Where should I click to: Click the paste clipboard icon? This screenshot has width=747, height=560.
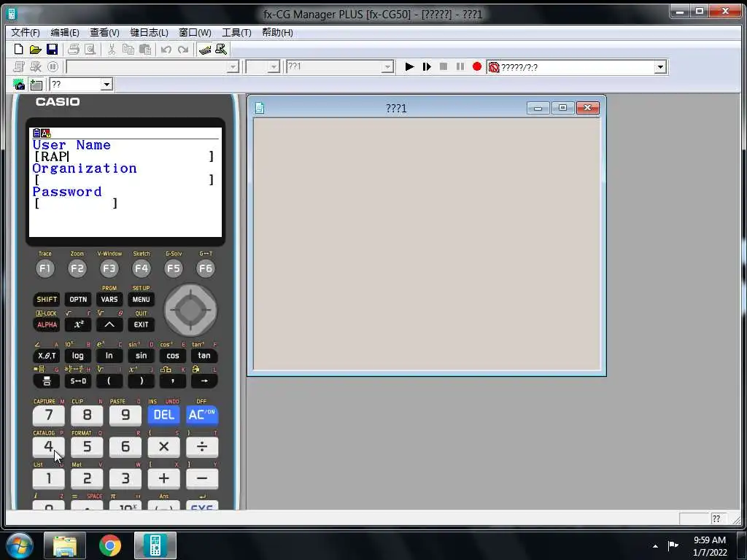pos(145,50)
